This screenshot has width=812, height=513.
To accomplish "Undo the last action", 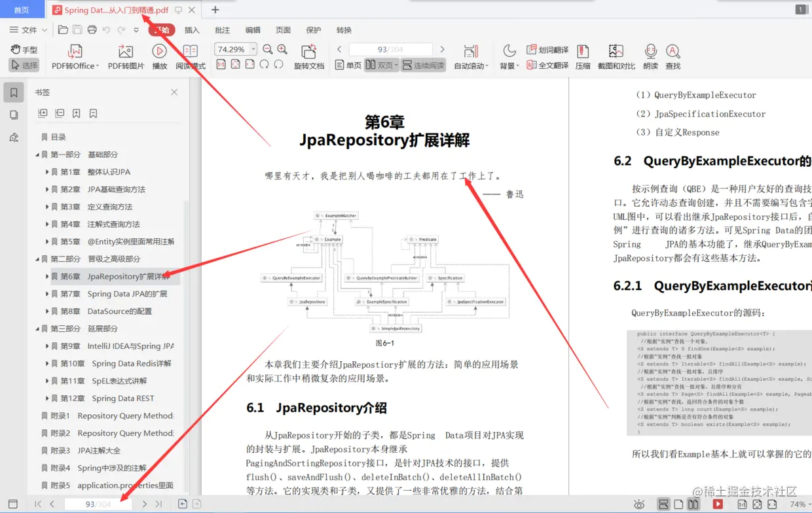I will (106, 30).
